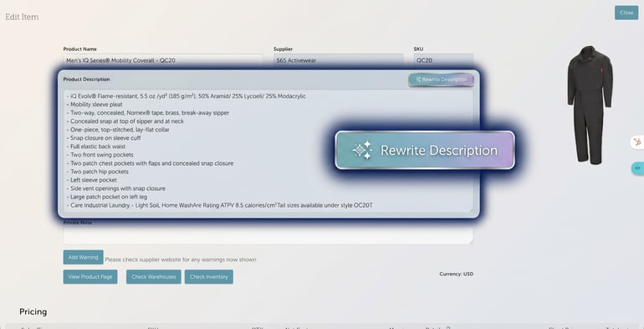Image resolution: width=644 pixels, height=329 pixels.
Task: Click "Snap closure on sleeve cuff" line
Action: (x=103, y=138)
